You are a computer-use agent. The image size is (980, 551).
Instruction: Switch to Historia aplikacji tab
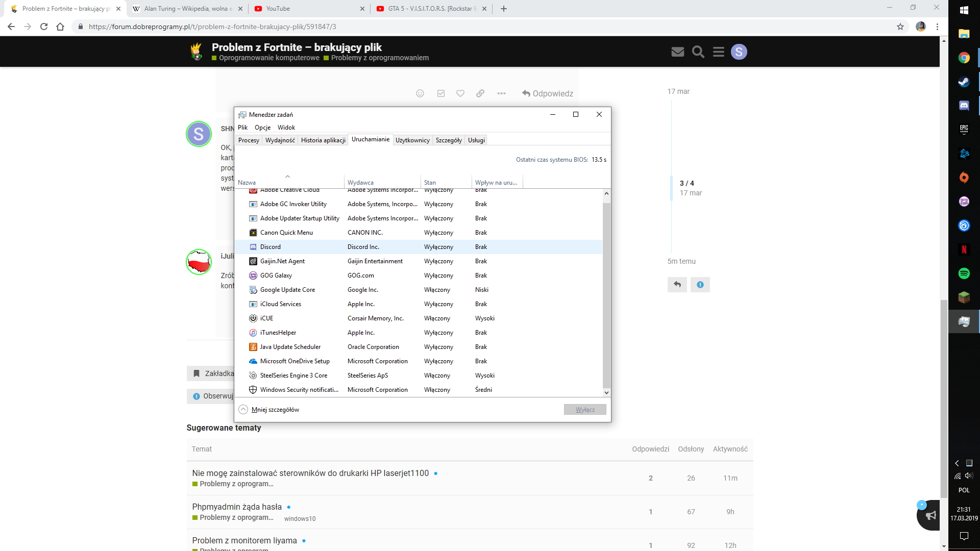[323, 140]
